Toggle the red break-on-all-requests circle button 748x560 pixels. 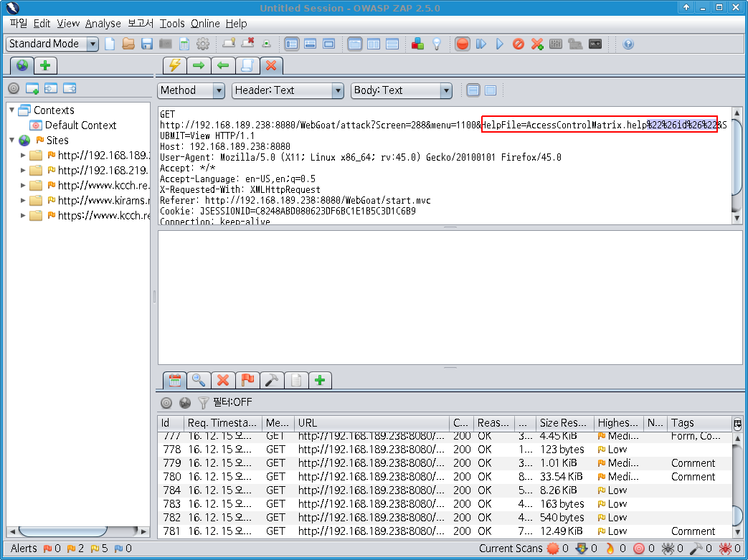pyautogui.click(x=463, y=44)
